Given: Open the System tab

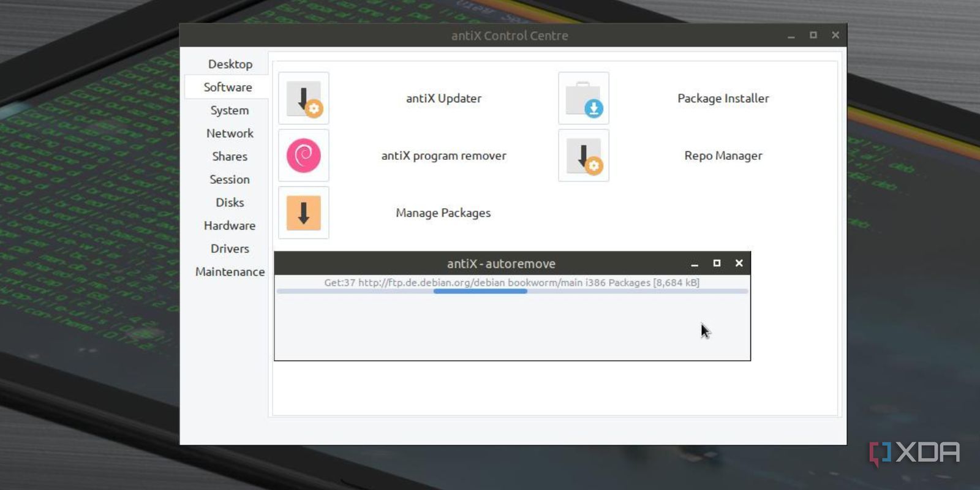Looking at the screenshot, I should click(x=230, y=110).
